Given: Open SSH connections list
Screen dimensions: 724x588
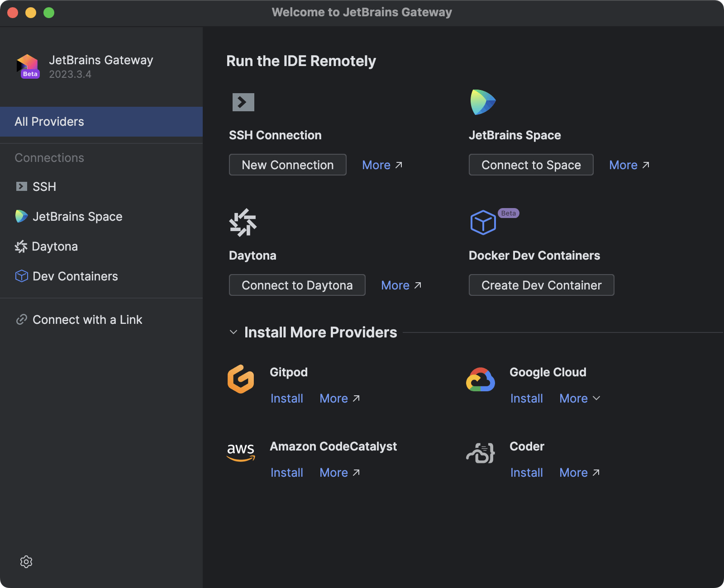Looking at the screenshot, I should click(x=101, y=186).
